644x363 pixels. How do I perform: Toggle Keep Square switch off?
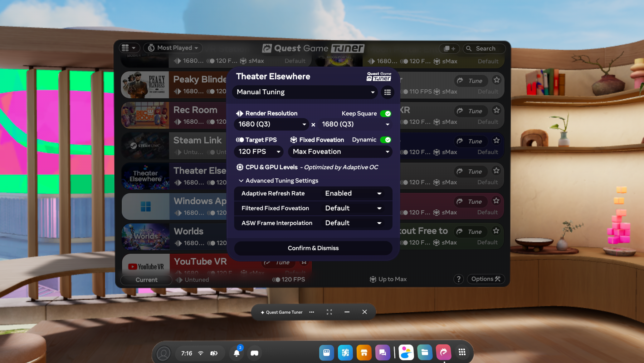(x=386, y=114)
